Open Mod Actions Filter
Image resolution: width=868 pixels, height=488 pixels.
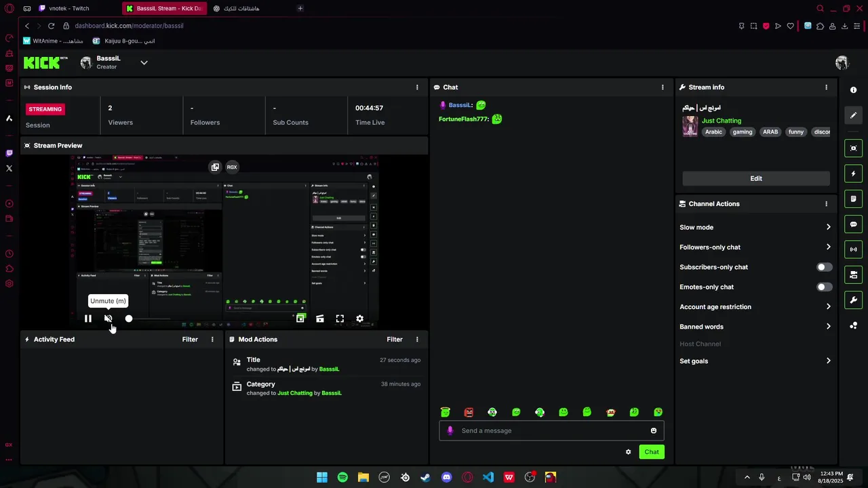pyautogui.click(x=395, y=340)
